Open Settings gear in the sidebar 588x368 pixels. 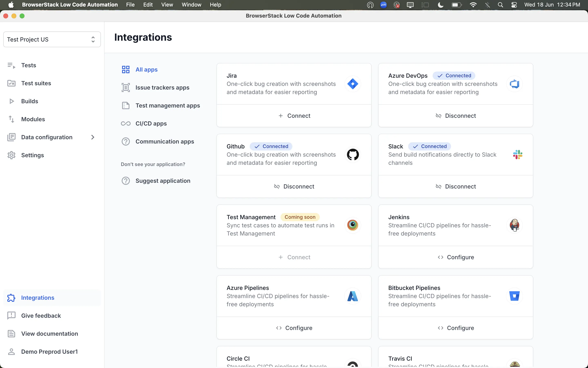click(x=11, y=155)
